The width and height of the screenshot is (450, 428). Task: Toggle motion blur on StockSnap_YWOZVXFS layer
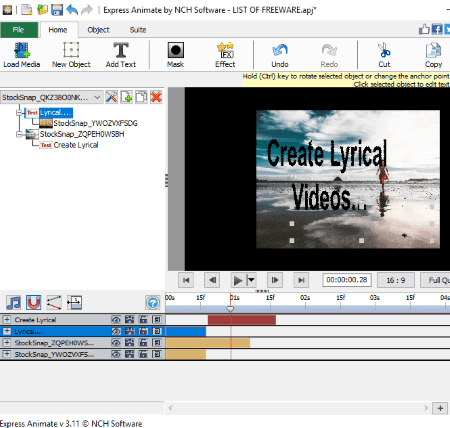pyautogui.click(x=129, y=354)
